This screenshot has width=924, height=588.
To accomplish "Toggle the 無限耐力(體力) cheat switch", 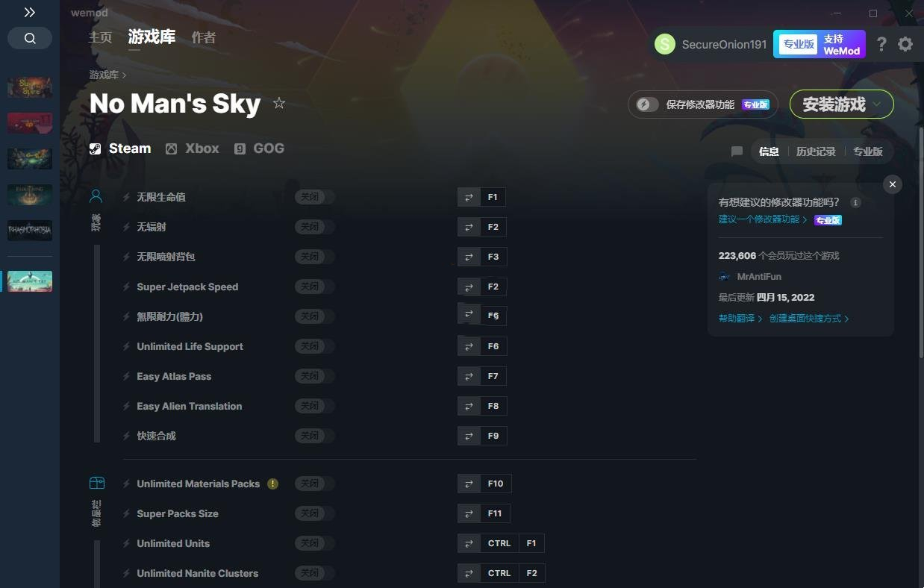I will coord(315,316).
